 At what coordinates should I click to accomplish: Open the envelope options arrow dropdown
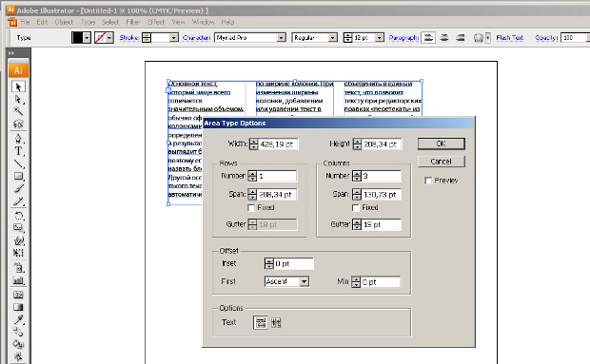click(x=488, y=38)
